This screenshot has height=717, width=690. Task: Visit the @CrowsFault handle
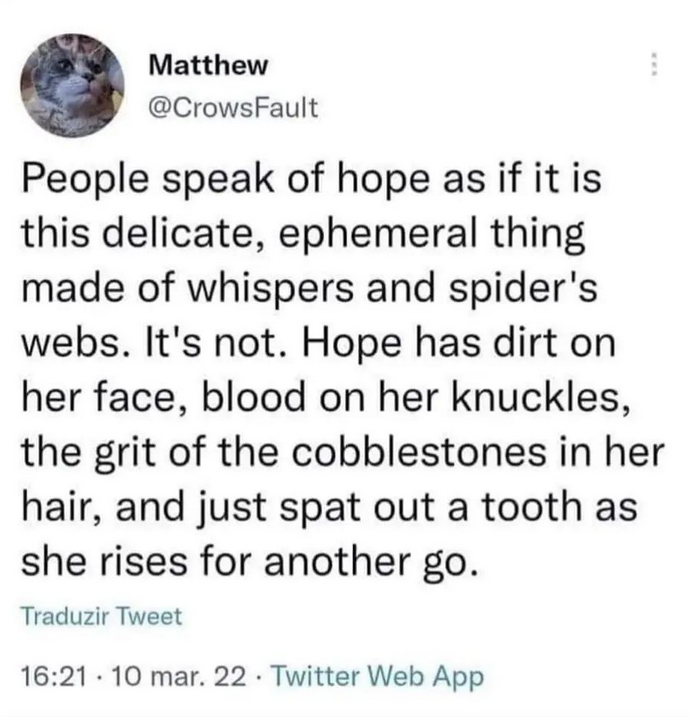pyautogui.click(x=233, y=108)
